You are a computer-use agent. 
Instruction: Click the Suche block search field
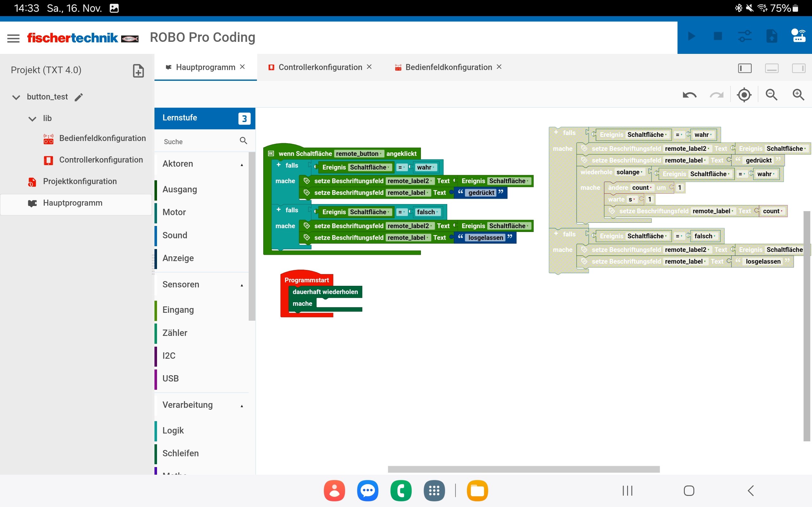coord(198,142)
